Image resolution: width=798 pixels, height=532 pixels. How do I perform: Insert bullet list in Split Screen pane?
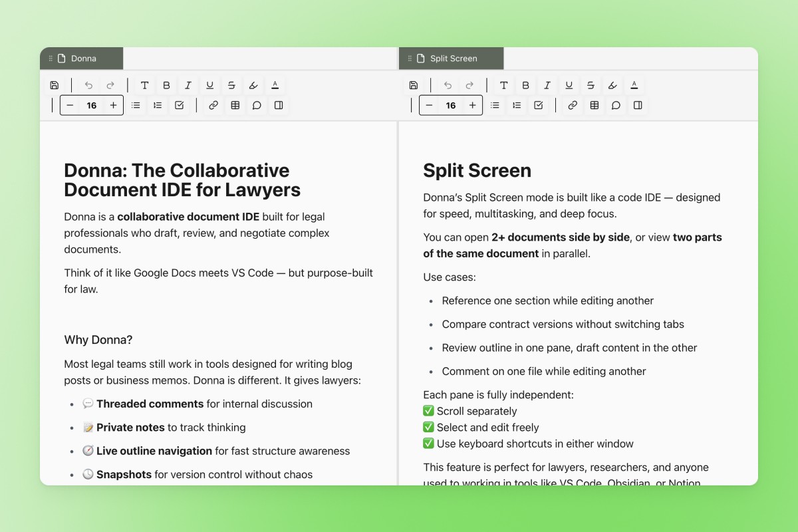click(x=495, y=105)
